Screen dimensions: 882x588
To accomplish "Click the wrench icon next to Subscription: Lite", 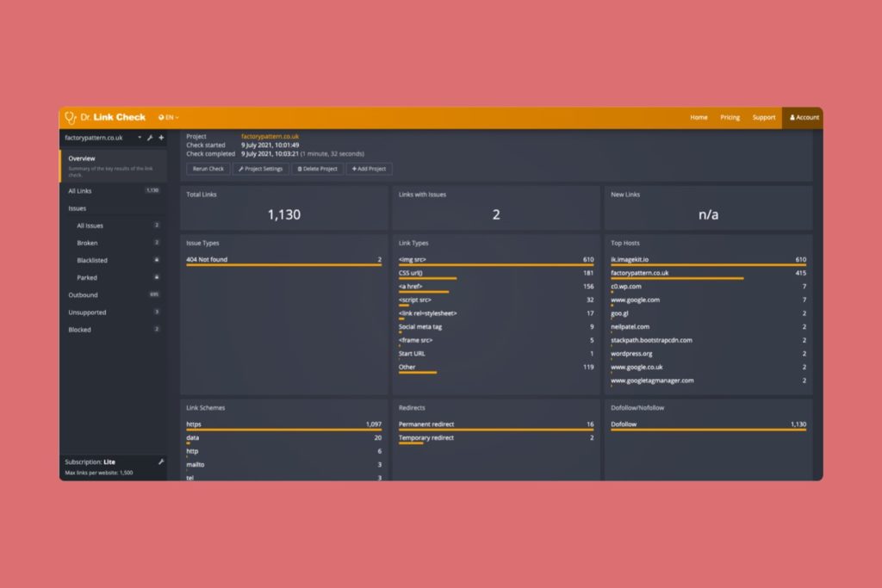I will tap(160, 461).
